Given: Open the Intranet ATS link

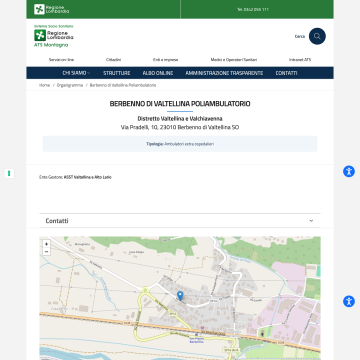Looking at the screenshot, I should coord(300,60).
